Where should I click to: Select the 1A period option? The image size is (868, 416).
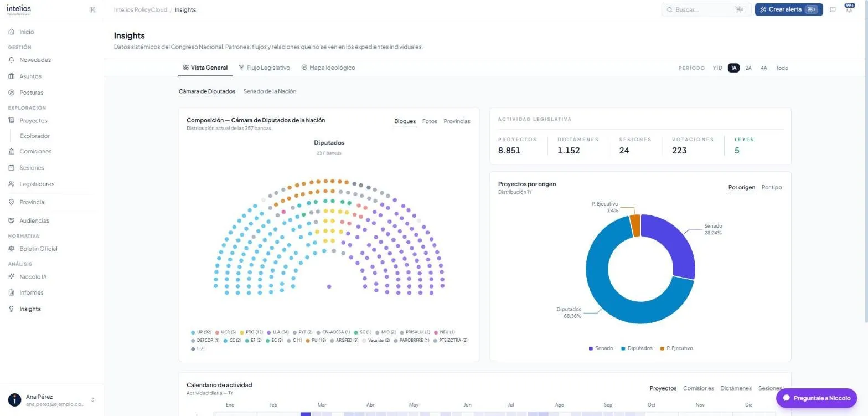pos(733,68)
